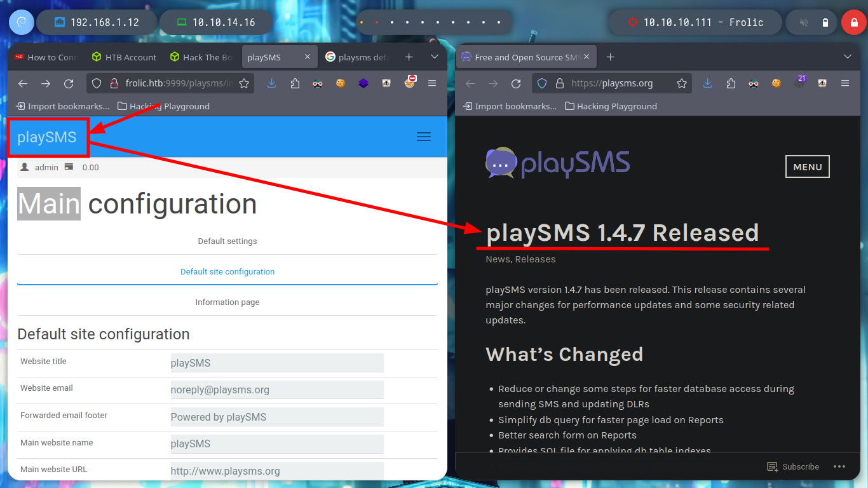The width and height of the screenshot is (868, 488).
Task: Open a new tab in frolic.htb browser window
Action: coord(409,57)
